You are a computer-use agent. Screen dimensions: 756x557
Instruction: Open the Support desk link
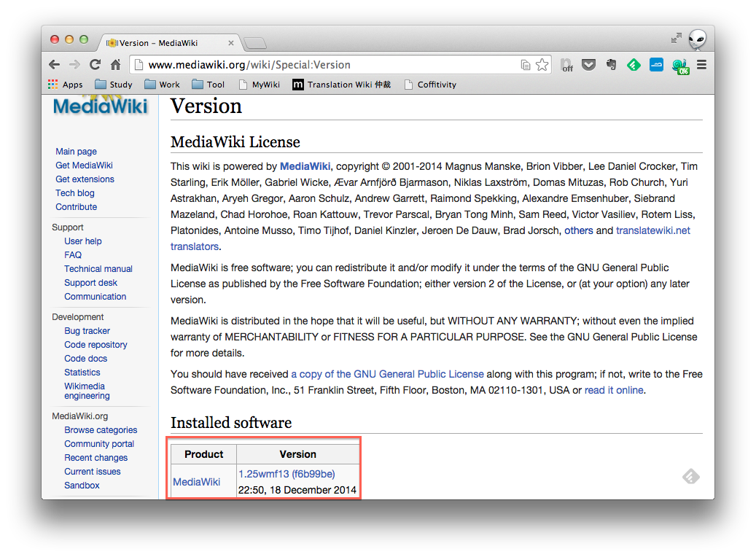tap(90, 283)
